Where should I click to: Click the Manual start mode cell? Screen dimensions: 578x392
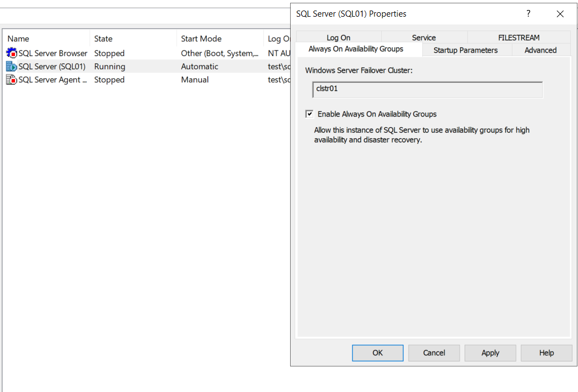[x=195, y=79]
